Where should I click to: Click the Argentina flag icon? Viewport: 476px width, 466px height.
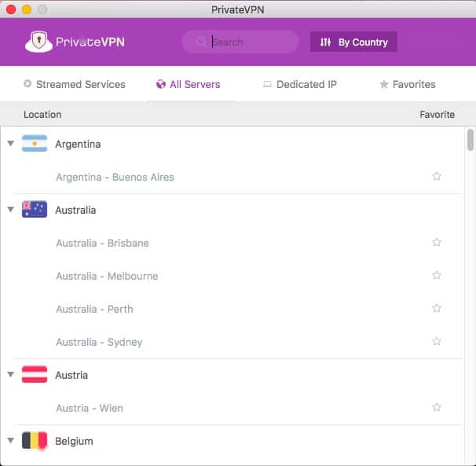tap(35, 144)
